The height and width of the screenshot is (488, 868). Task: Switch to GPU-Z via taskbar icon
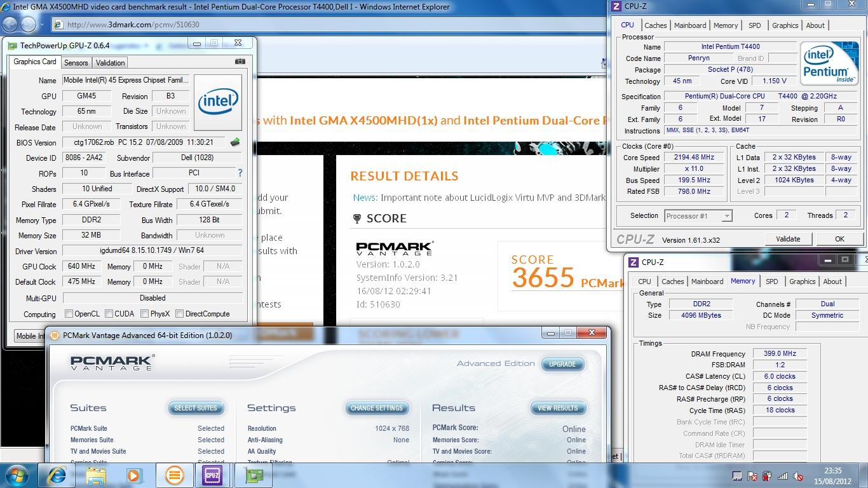[x=254, y=475]
